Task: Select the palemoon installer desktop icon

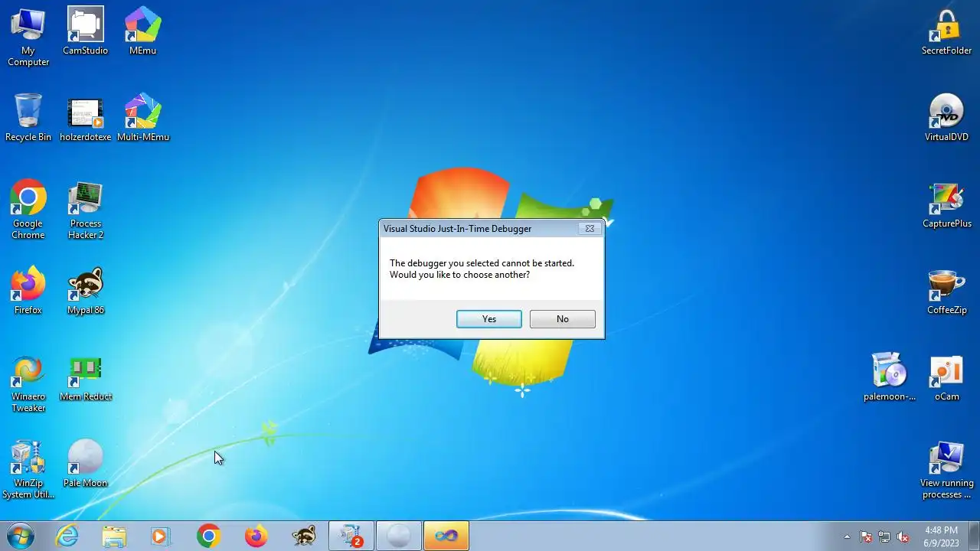Action: 890,377
